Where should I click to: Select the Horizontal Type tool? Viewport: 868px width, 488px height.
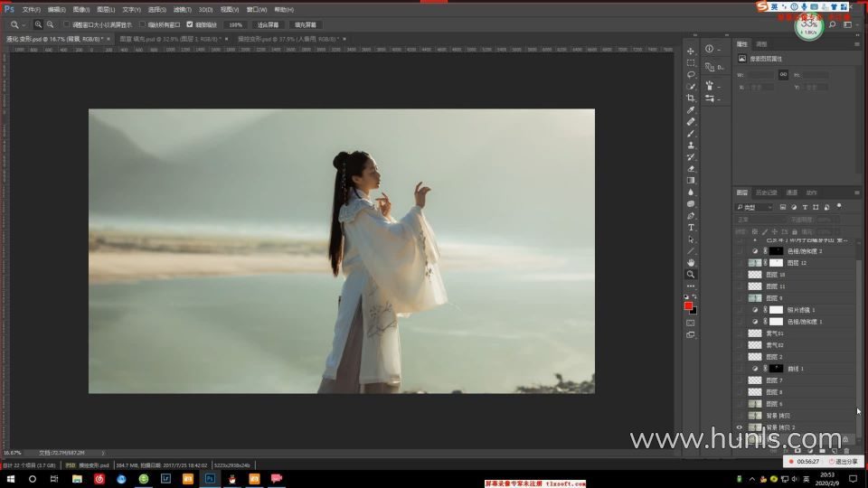coord(690,228)
